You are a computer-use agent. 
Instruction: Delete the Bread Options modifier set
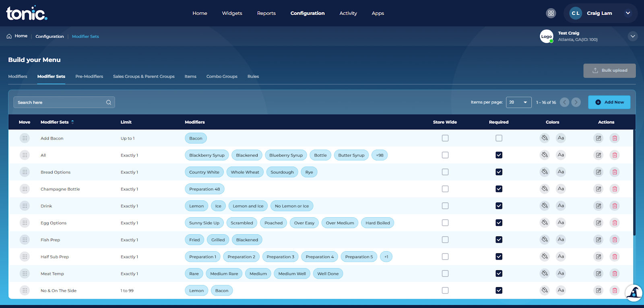615,172
